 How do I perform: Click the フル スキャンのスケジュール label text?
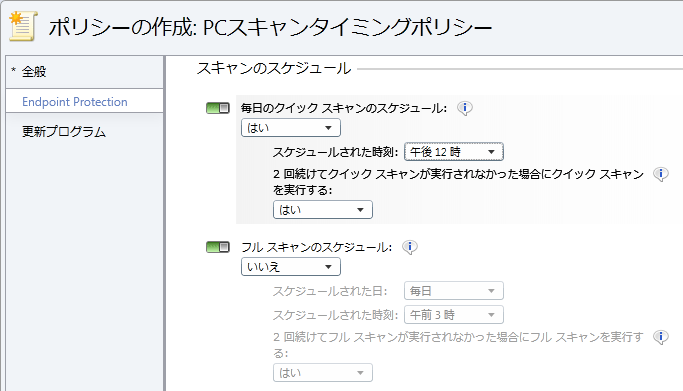click(317, 247)
